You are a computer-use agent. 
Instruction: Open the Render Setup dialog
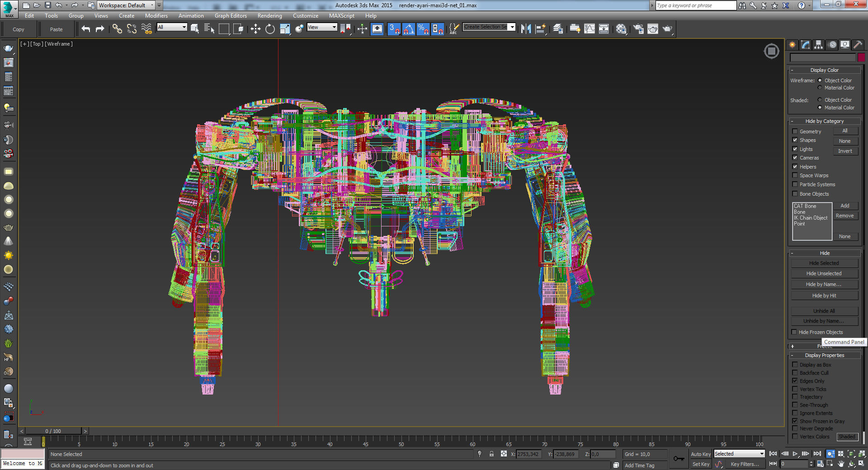(x=638, y=29)
